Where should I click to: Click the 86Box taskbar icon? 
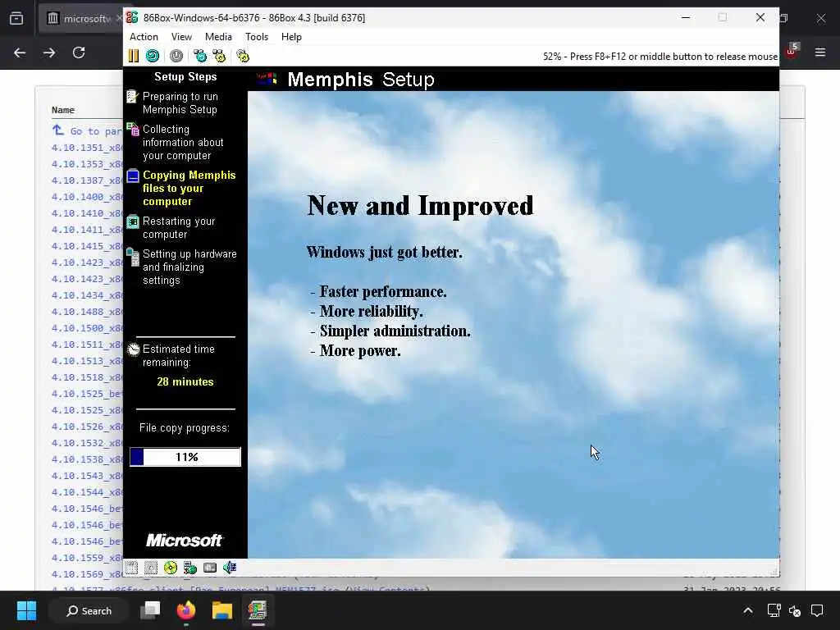pos(258,610)
